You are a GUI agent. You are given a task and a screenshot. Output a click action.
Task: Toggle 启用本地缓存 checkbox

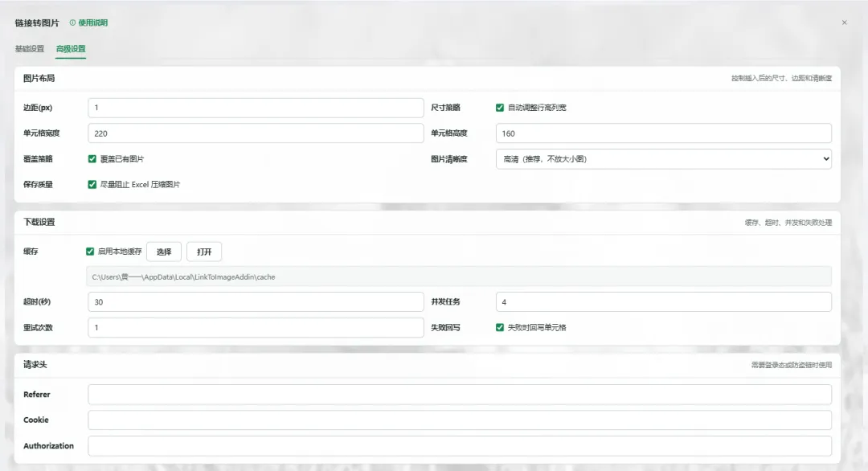(x=90, y=252)
